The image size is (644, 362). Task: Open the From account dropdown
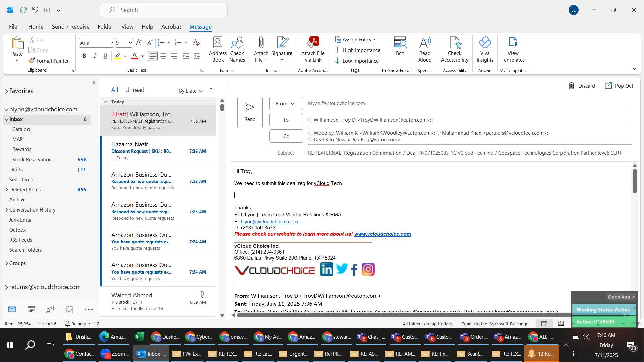(286, 103)
